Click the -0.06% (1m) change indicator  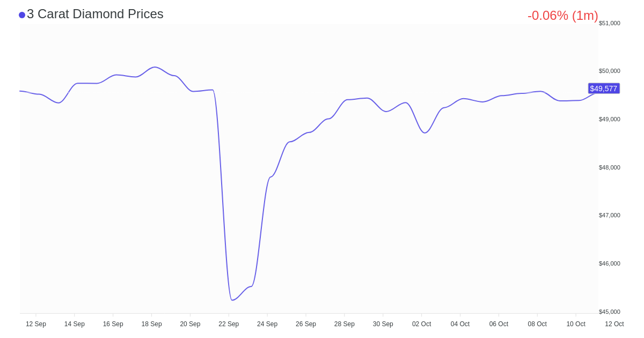pos(562,16)
